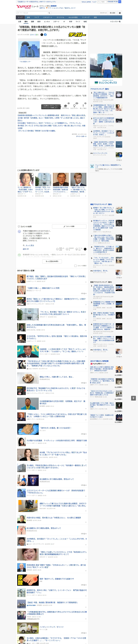Click the scroll-to-top arrow button

point(133,398)
